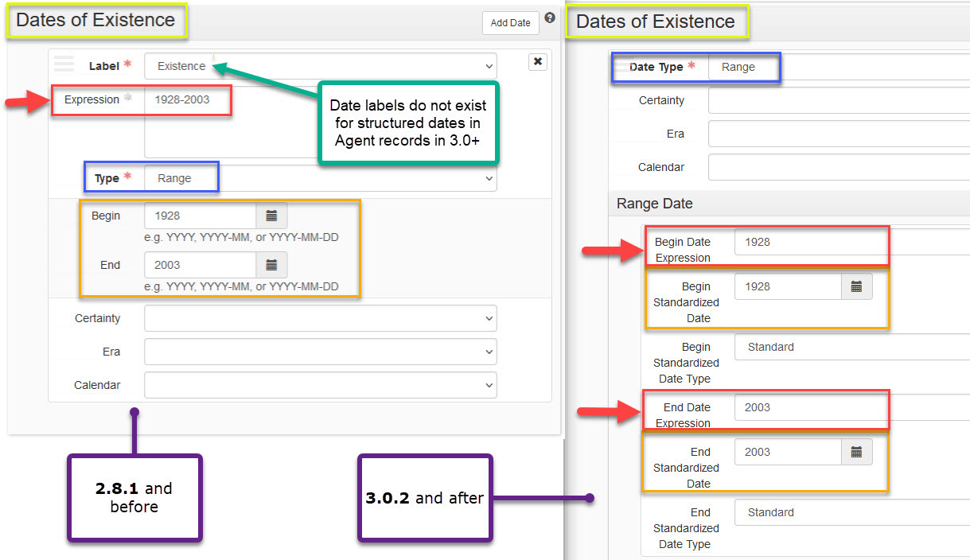
Task: Expand the Label dropdown showing Existence
Action: pos(320,66)
